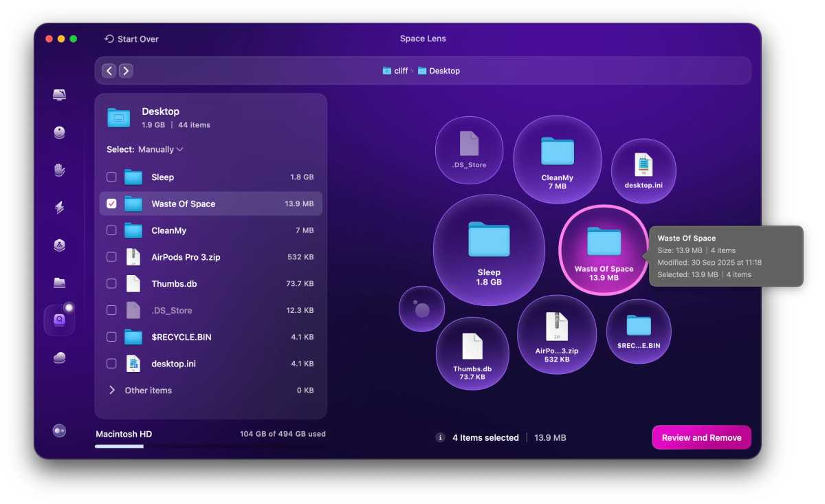Viewport: 825px width, 504px height.
Task: Select the My Clutter folder icon
Action: [x=59, y=283]
